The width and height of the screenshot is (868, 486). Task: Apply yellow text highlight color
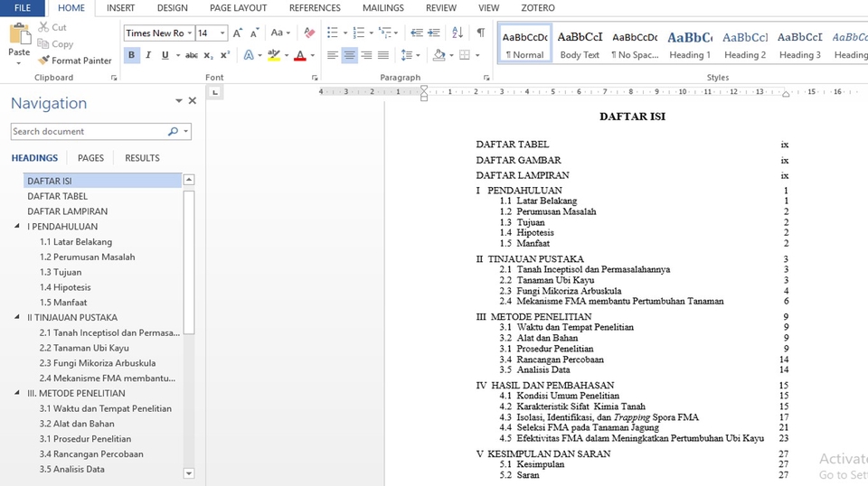tap(273, 55)
